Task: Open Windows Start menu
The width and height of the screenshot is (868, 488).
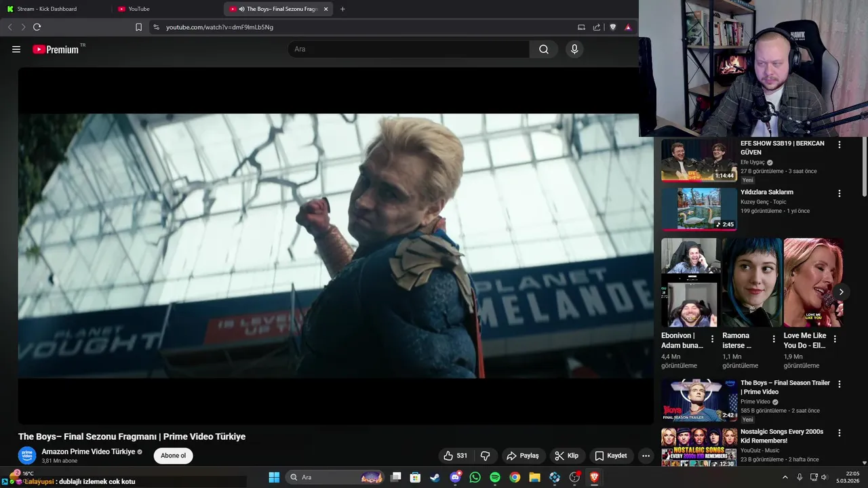Action: pos(274,477)
